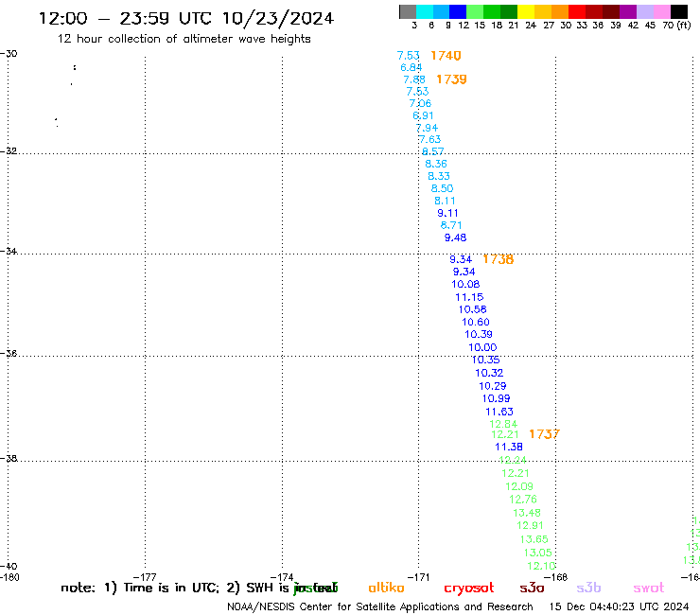Click the wave height reading 13.65
Screen dimensions: 700x615
pos(534,539)
